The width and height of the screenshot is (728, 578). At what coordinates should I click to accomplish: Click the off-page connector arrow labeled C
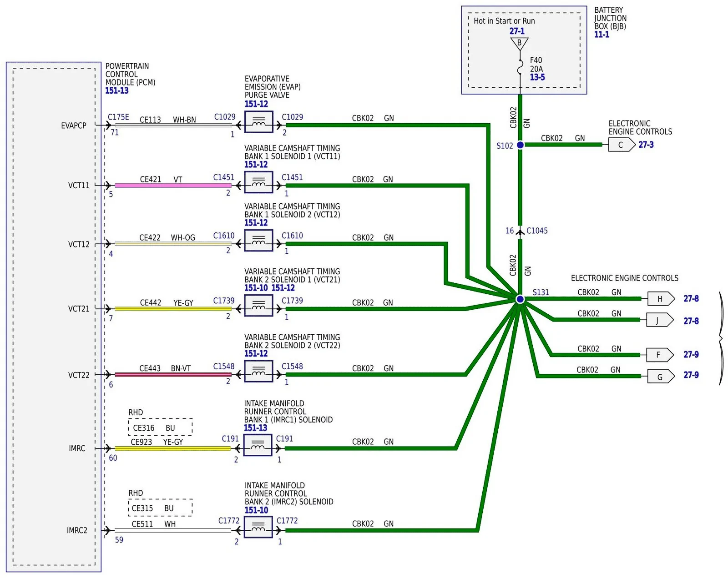[x=622, y=145]
